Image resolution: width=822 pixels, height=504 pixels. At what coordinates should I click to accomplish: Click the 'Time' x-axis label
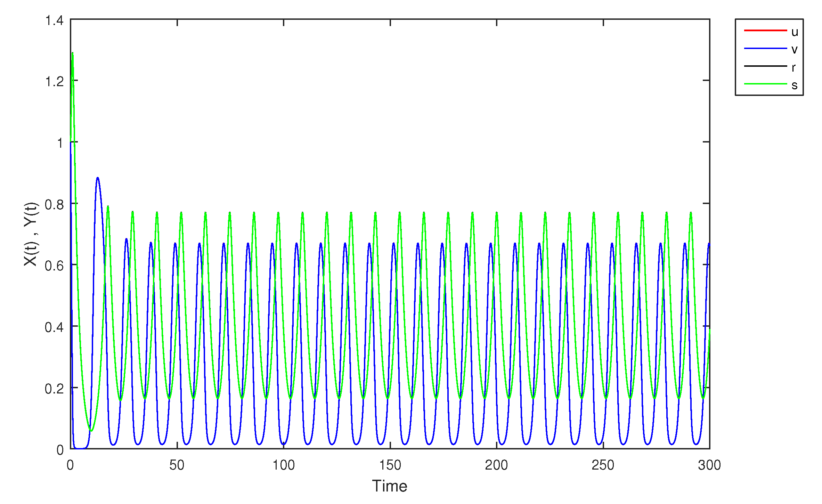389,486
